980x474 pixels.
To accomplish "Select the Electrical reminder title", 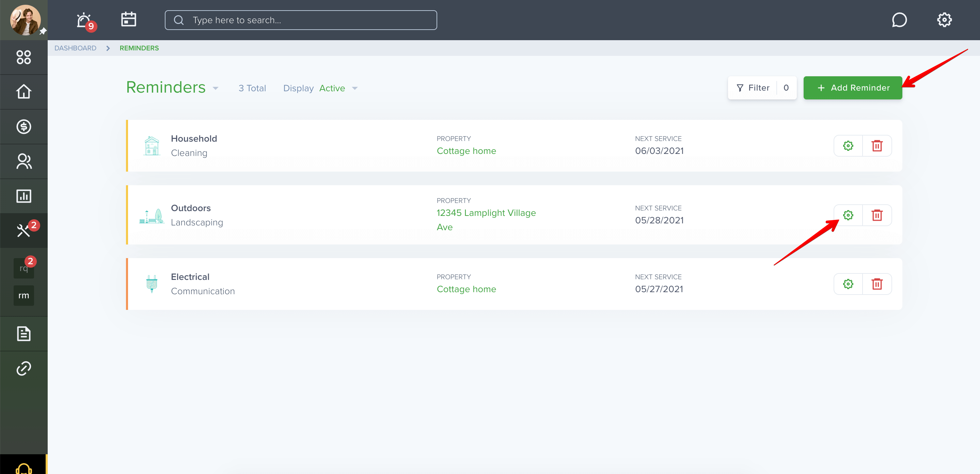I will coord(190,277).
